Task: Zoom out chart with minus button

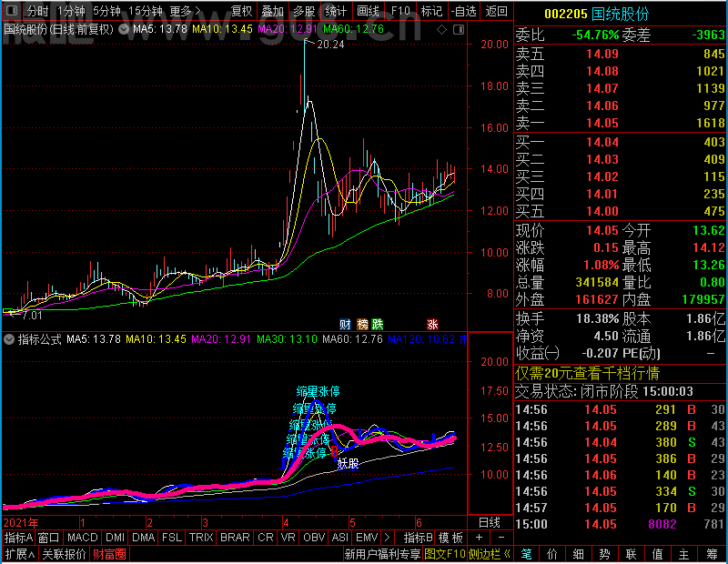Action: 501,538
